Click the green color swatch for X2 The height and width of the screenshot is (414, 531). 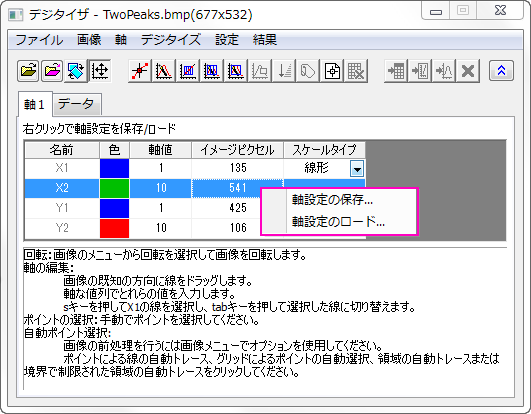[x=114, y=188]
